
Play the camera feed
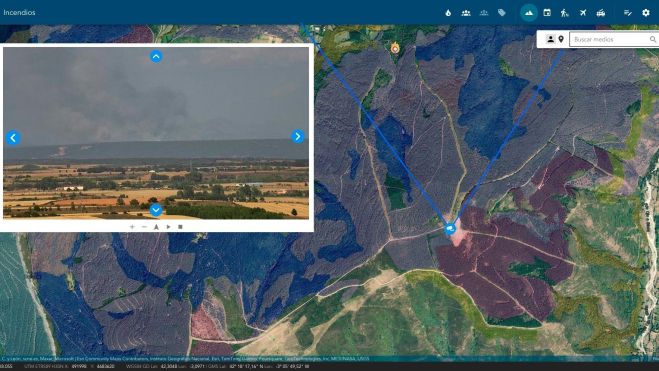click(169, 226)
